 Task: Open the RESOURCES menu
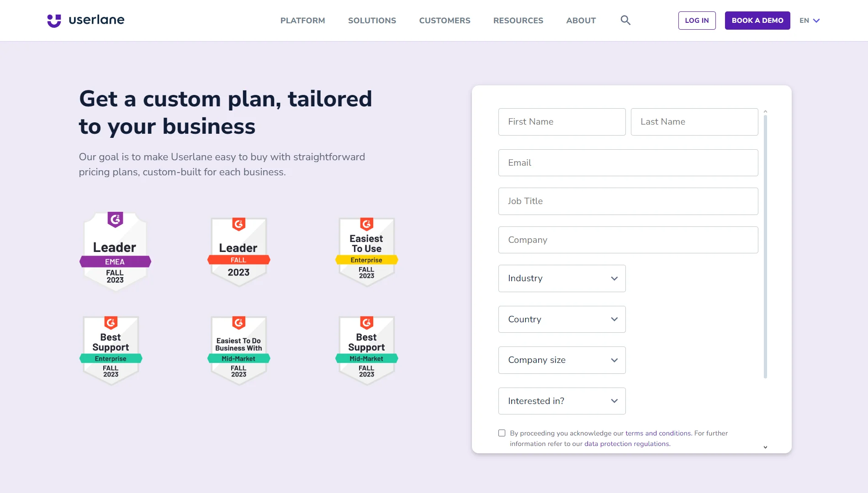tap(518, 21)
